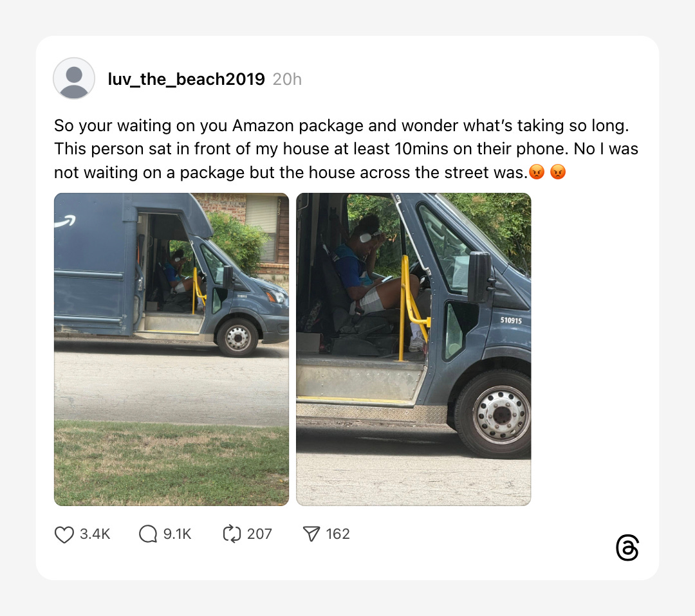
Task: Click the 20h post timestamp
Action: (x=287, y=79)
